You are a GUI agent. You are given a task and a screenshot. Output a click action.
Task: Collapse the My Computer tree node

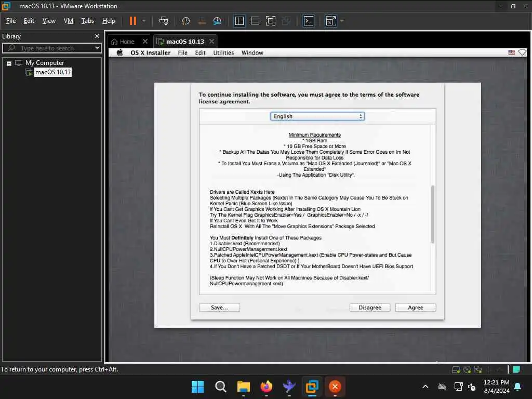[x=9, y=63]
